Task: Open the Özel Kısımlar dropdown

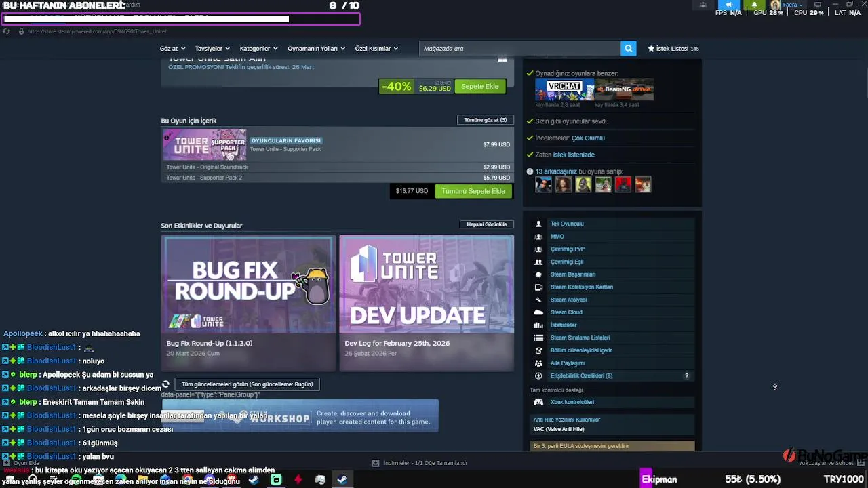Action: [376, 49]
